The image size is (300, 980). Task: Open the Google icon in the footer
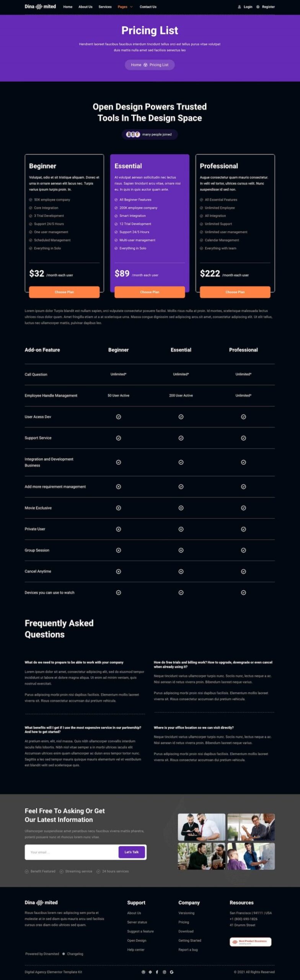click(x=171, y=972)
